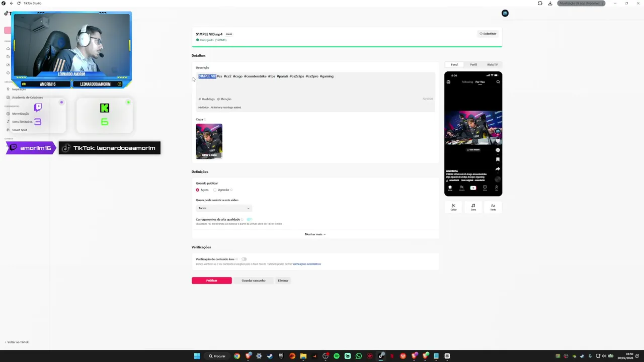This screenshot has width=644, height=362.
Task: Click the #counterstrike hashtag text
Action: [x=255, y=76]
